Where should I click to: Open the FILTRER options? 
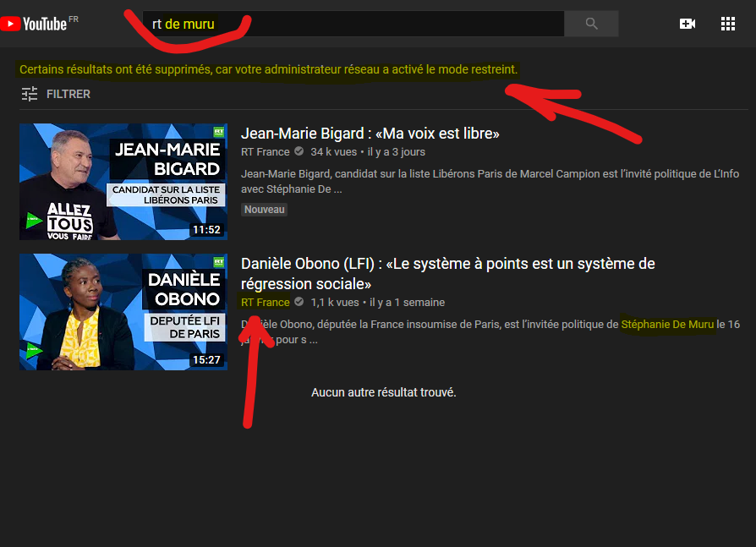57,94
